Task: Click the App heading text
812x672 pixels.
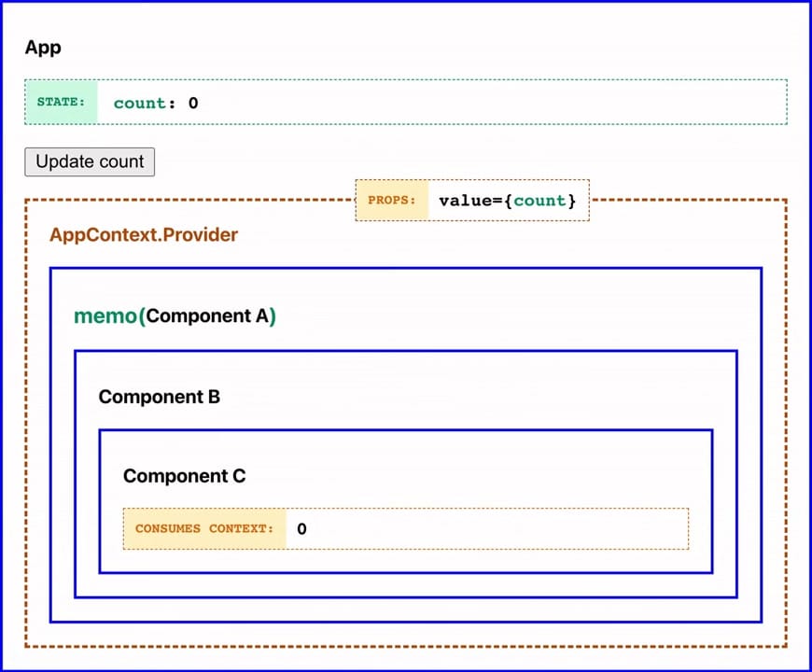Action: 43,48
